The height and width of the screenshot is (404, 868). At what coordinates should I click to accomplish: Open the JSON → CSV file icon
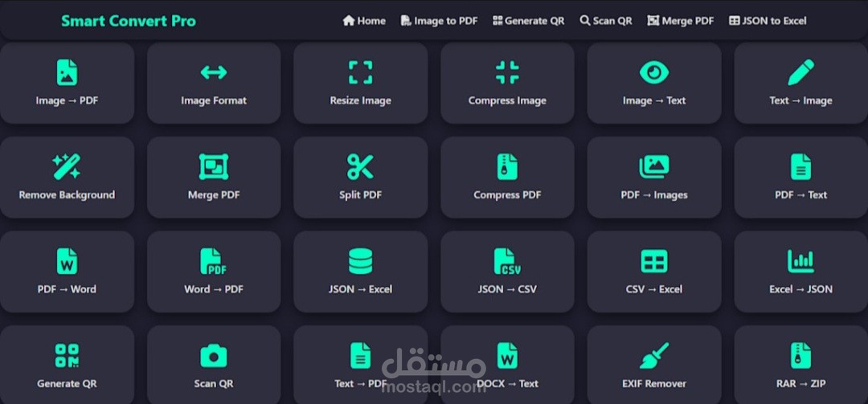(507, 261)
